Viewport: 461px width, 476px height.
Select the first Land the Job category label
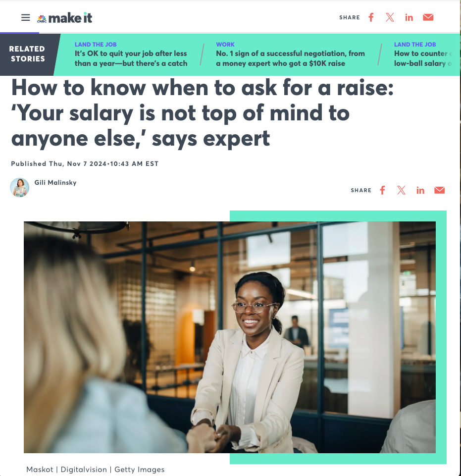[x=96, y=44]
